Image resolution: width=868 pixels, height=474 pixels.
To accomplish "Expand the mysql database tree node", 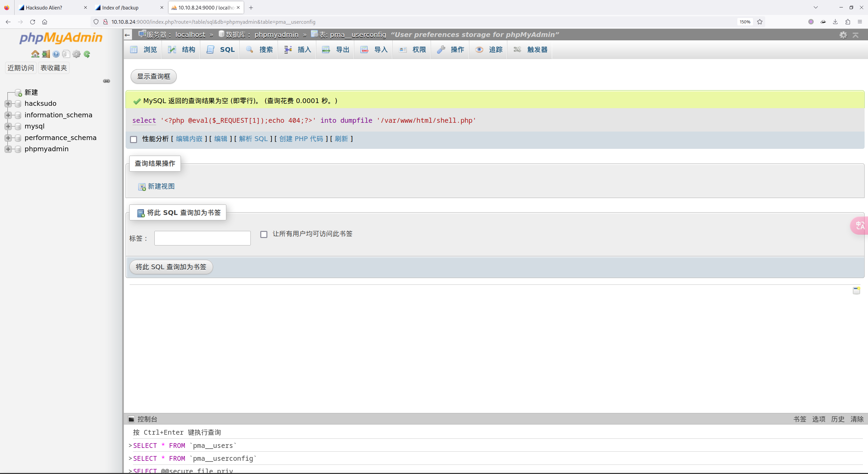I will click(x=8, y=126).
